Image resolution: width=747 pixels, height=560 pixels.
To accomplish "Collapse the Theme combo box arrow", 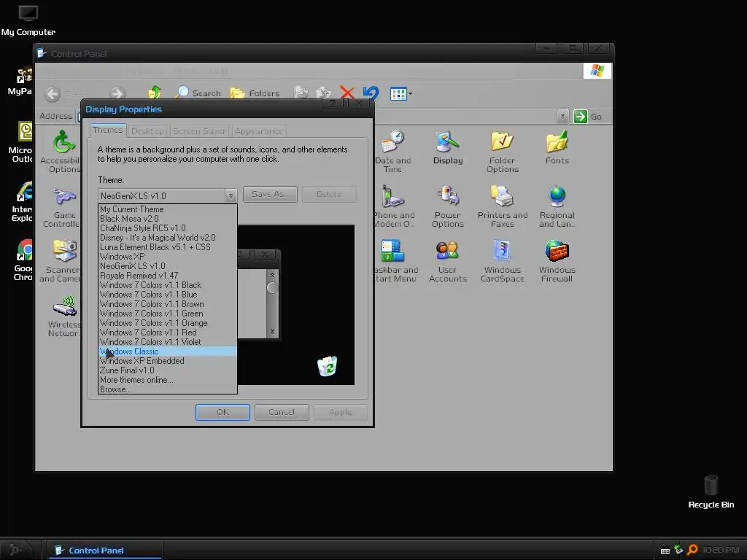I will (231, 195).
